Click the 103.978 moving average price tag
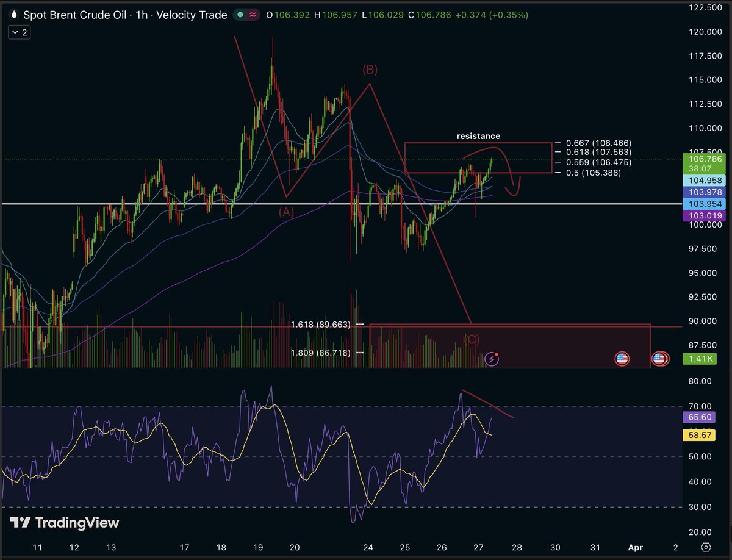This screenshot has width=732, height=560. 703,193
